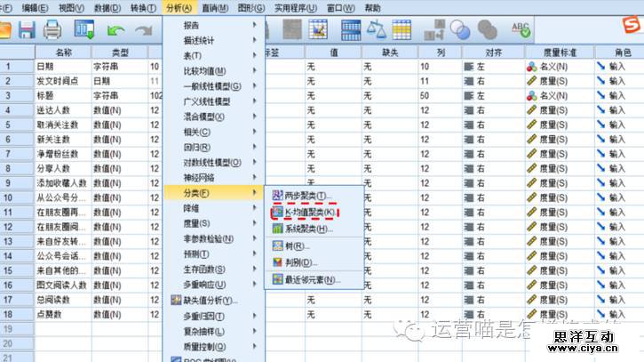This screenshot has width=644, height=362.
Task: Click the Weight cases scale icon
Action: point(377,29)
